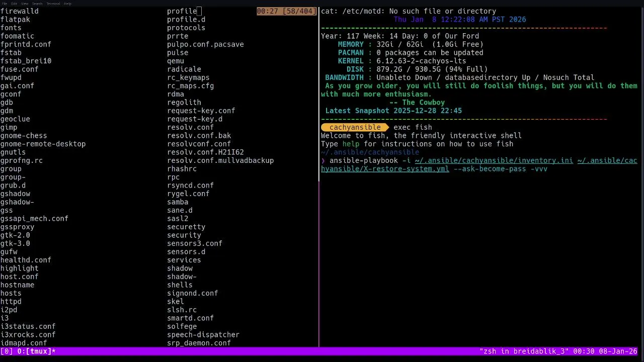Click 'hostname' entry in listing
644x362 pixels.
pos(17,285)
